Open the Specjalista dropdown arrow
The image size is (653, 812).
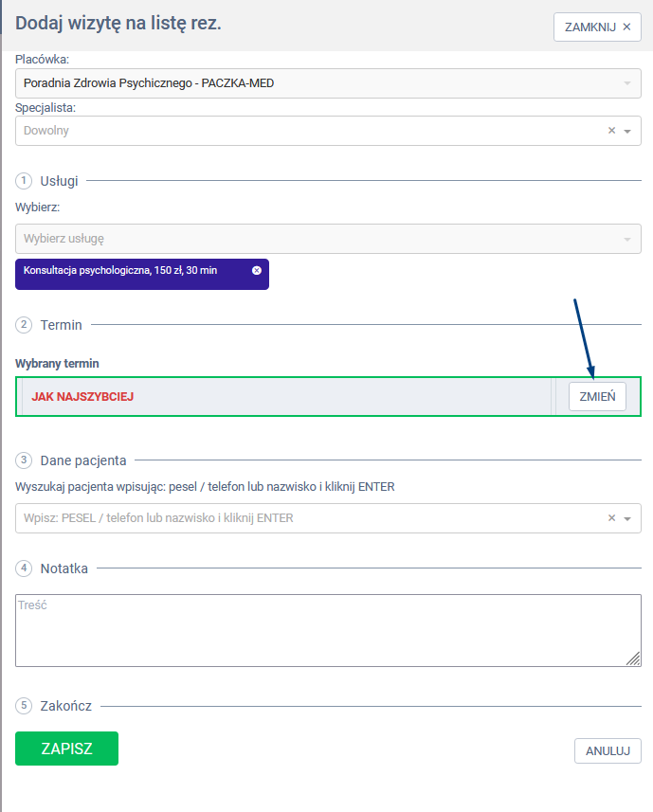click(x=626, y=131)
